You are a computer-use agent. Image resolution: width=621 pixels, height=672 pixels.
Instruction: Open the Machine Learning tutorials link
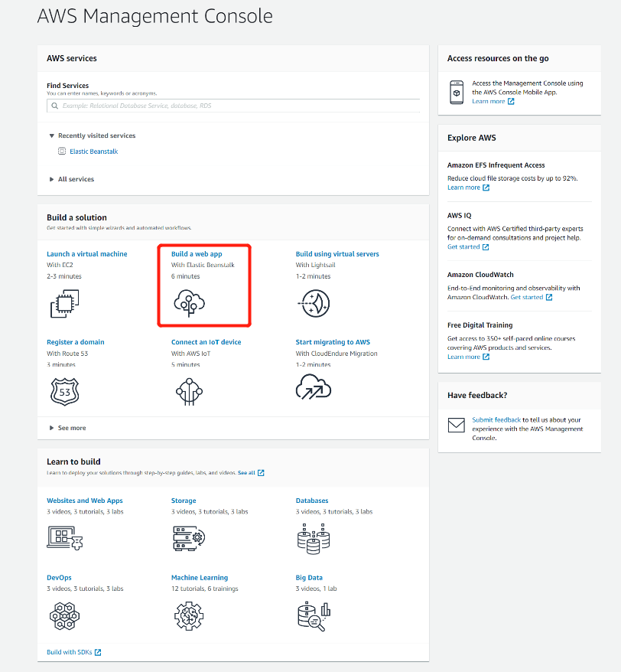[200, 578]
